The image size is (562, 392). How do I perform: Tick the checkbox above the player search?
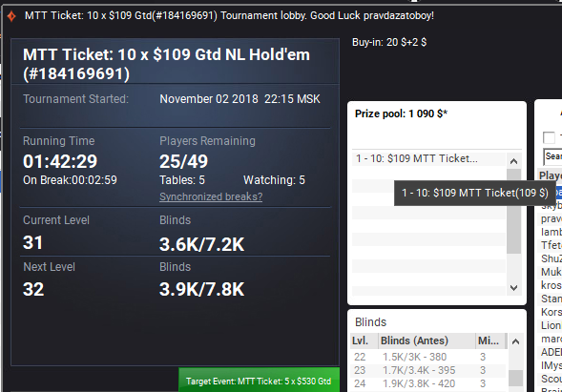[x=549, y=137]
